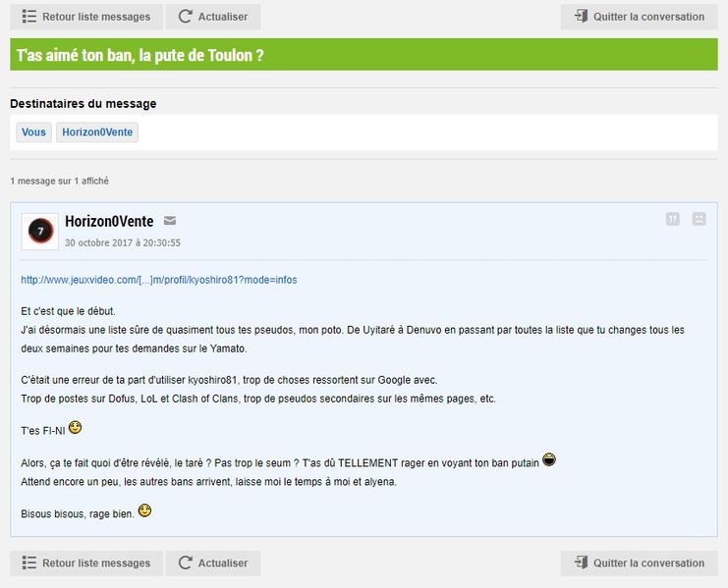The width and height of the screenshot is (728, 588).
Task: Click the Horizon0Vente username in message header
Action: tap(108, 222)
